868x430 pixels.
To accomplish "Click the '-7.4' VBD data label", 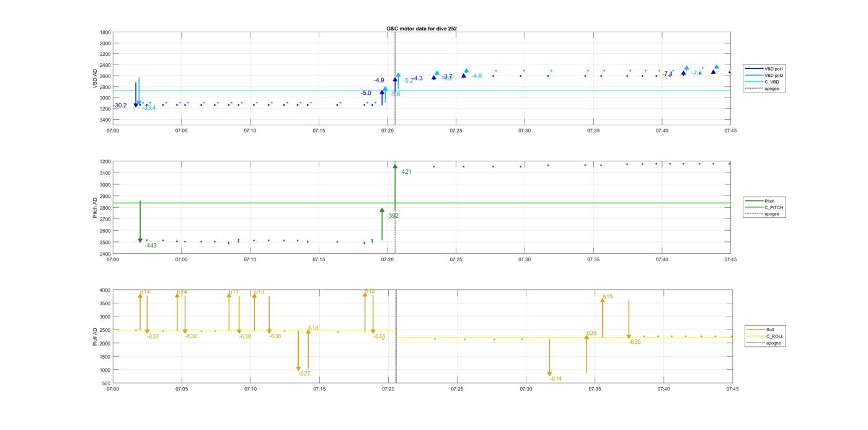I will point(667,74).
